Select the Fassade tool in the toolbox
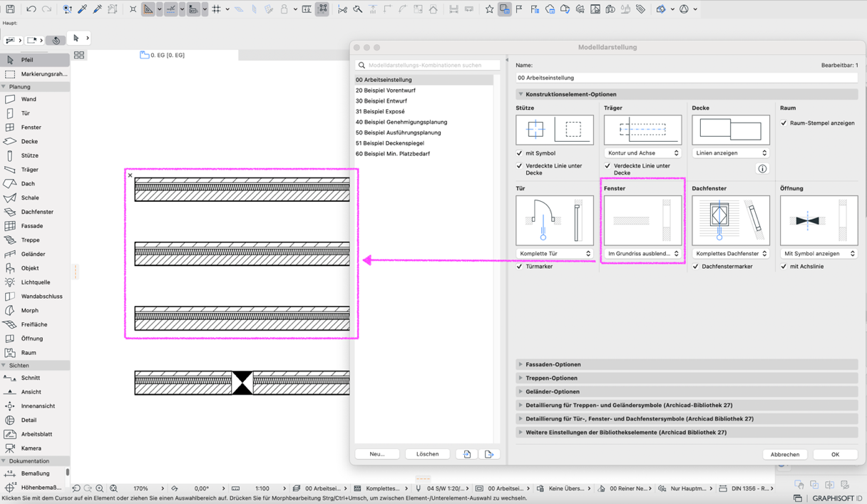 [x=35, y=226]
